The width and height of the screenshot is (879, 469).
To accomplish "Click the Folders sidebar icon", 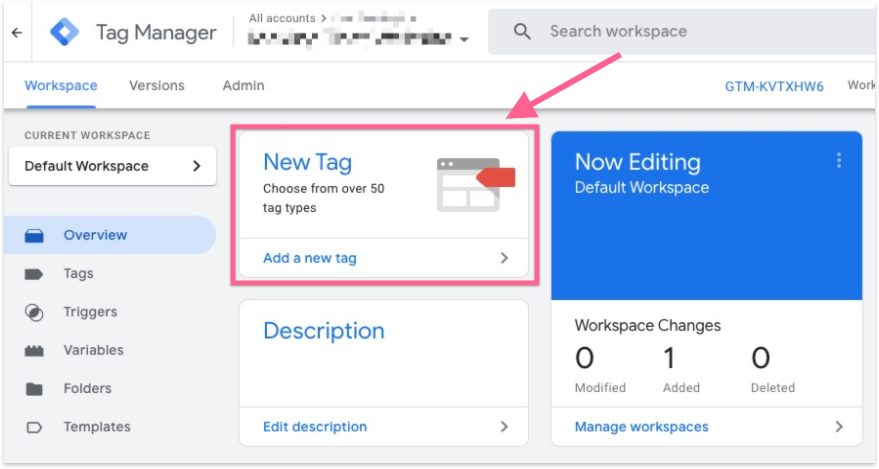I will point(34,389).
